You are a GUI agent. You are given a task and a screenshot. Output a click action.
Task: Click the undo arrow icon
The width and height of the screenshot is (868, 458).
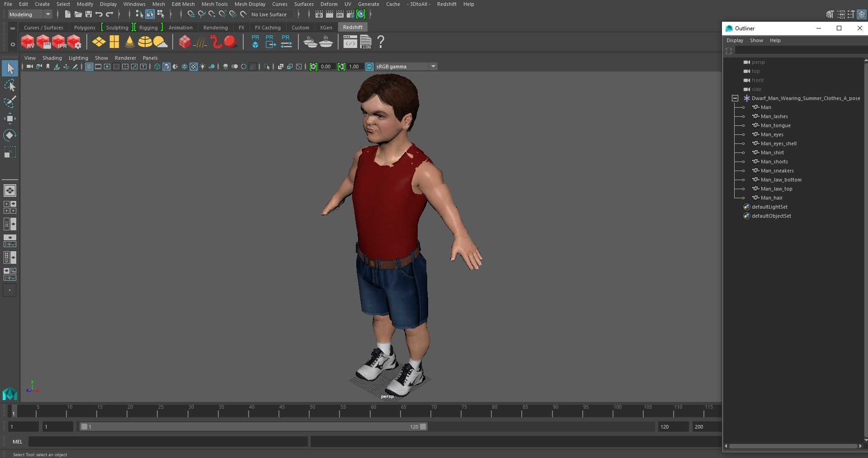coord(99,14)
